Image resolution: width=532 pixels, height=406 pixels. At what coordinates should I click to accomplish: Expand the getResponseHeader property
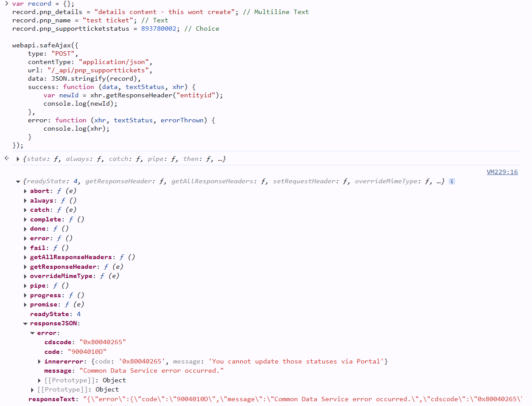25,266
